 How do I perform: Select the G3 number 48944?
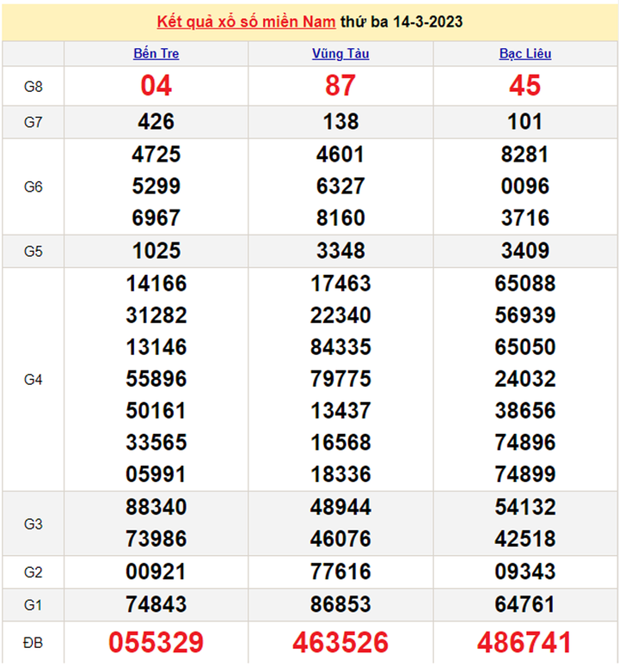click(x=340, y=507)
